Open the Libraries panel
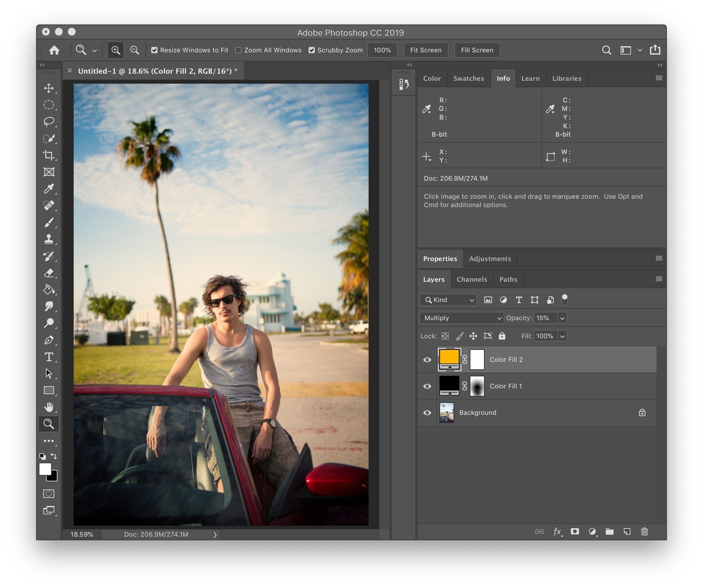Screen dimensions: 703x588 [x=566, y=78]
